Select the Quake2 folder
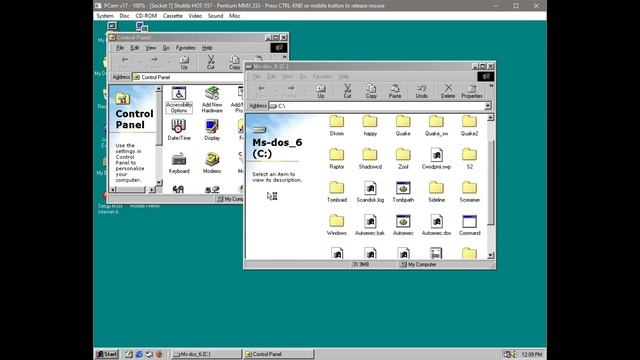The height and width of the screenshot is (360, 640). (x=469, y=125)
